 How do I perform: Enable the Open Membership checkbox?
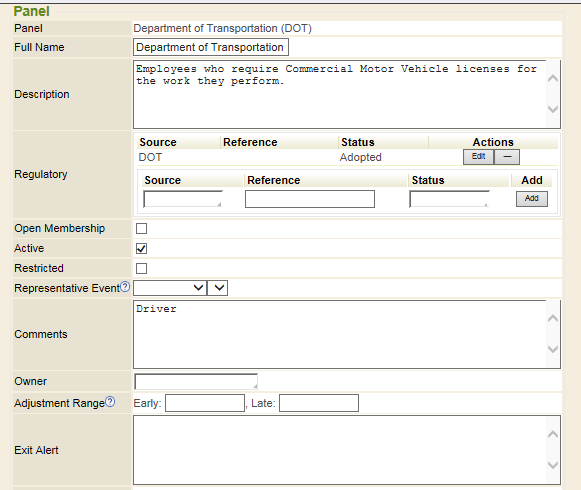point(141,228)
